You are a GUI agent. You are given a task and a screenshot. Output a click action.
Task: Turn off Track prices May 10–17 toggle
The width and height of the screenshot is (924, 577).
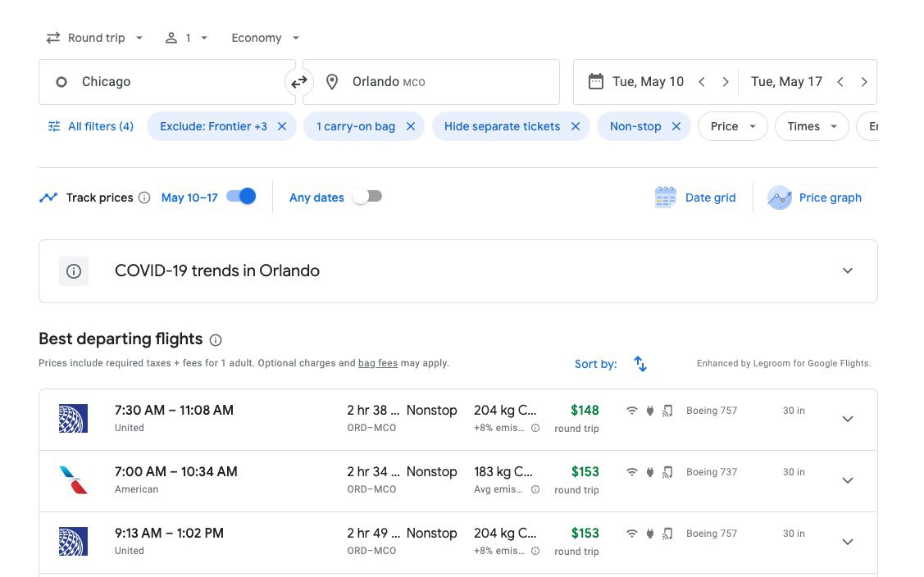pos(241,197)
